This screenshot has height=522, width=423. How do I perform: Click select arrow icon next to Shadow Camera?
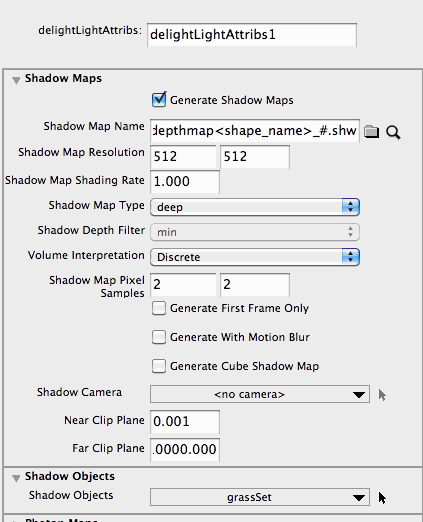pyautogui.click(x=382, y=395)
